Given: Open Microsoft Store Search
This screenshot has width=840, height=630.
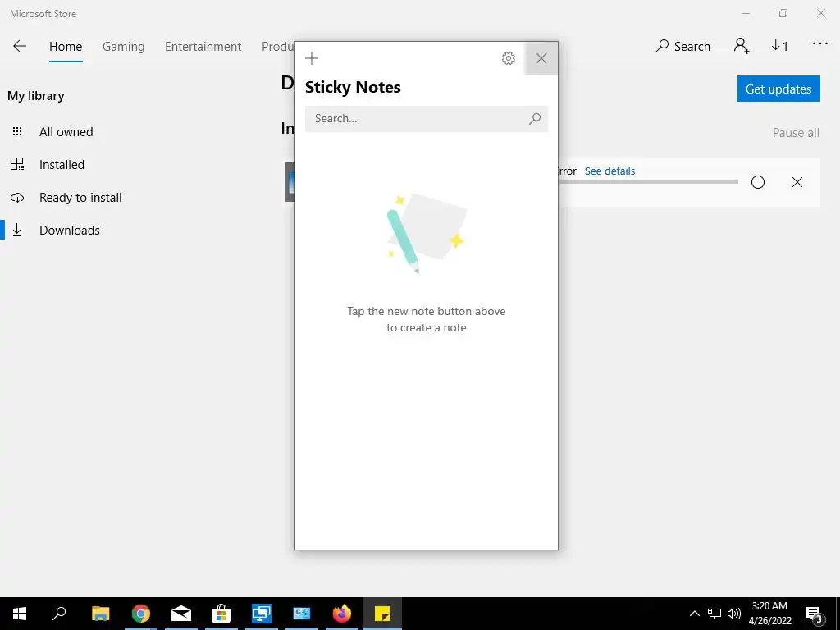Looking at the screenshot, I should click(x=682, y=47).
